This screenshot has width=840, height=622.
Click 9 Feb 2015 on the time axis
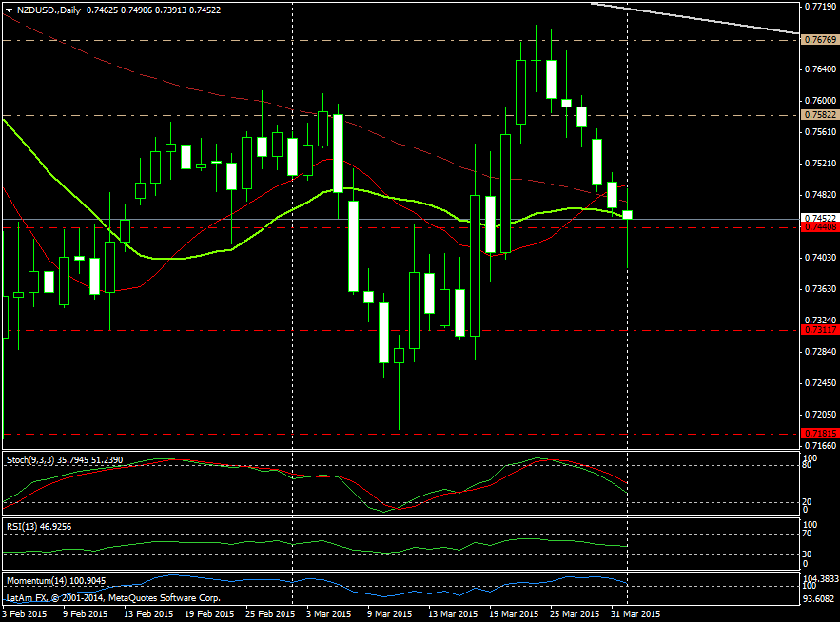[84, 614]
